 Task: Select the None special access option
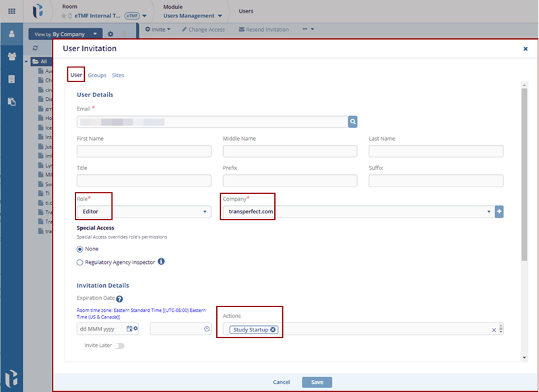[x=80, y=249]
